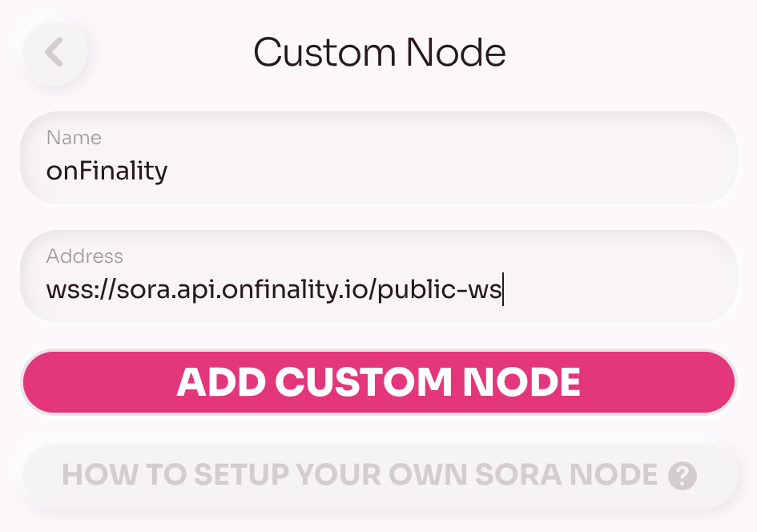The width and height of the screenshot is (757, 532).
Task: Open How To Setup Your Own Sora Node
Action: tap(380, 476)
